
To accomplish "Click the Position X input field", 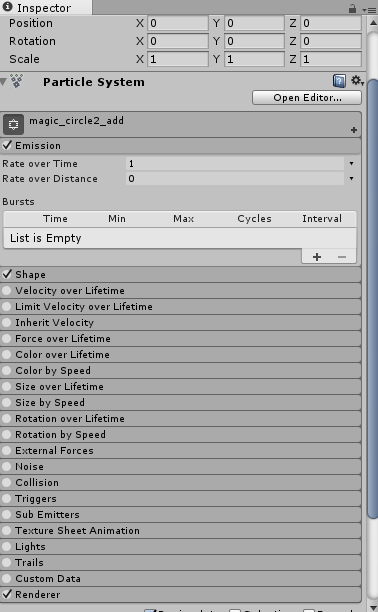I will pyautogui.click(x=178, y=23).
